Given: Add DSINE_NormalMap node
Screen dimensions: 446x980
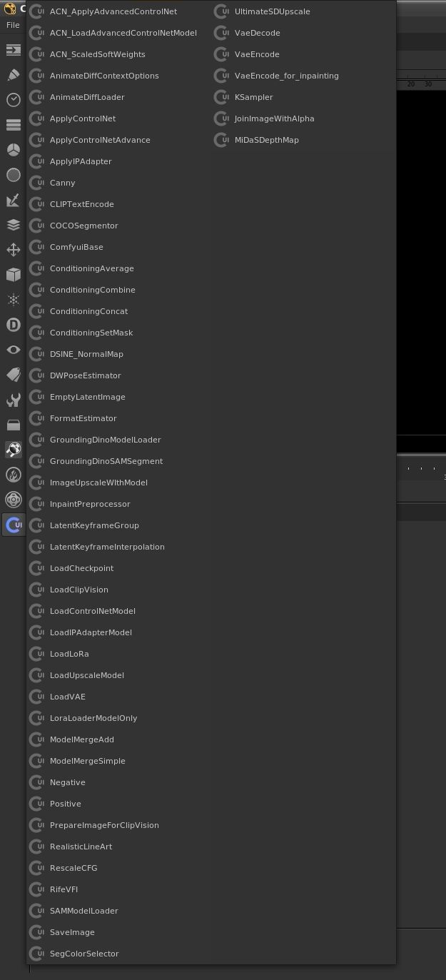Looking at the screenshot, I should pyautogui.click(x=86, y=354).
